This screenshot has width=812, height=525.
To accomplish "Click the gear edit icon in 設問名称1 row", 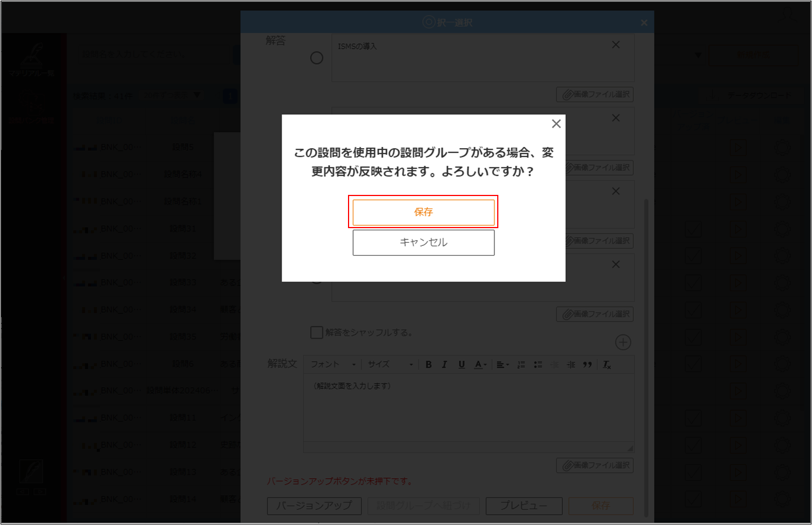I will coord(783,202).
